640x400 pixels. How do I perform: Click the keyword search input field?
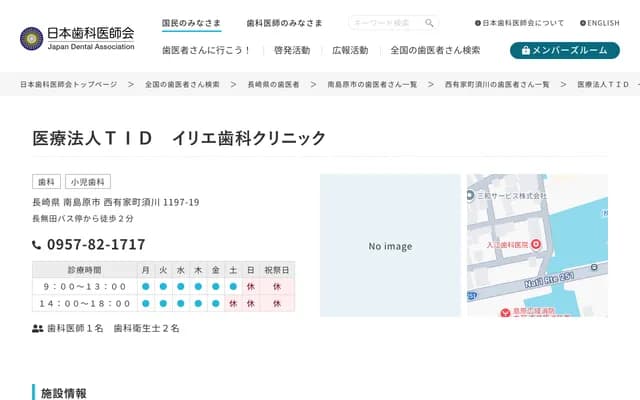coord(385,23)
